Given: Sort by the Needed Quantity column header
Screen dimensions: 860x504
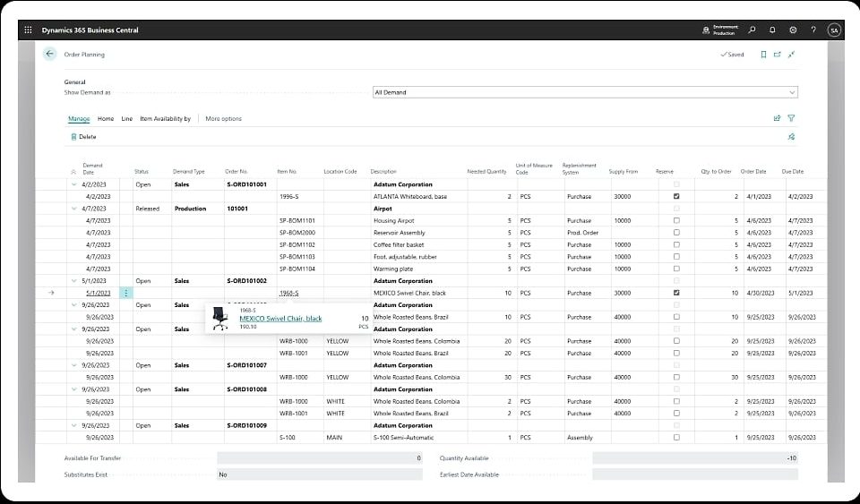Looking at the screenshot, I should click(486, 172).
